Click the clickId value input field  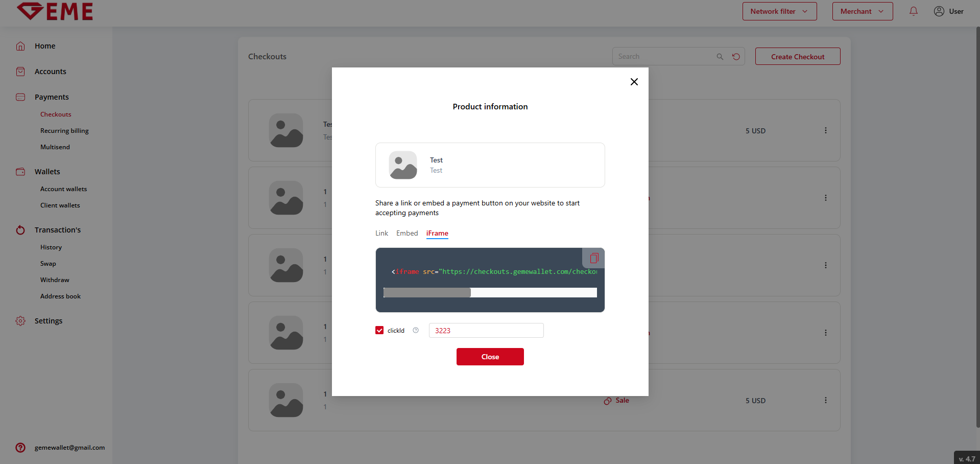(x=486, y=331)
